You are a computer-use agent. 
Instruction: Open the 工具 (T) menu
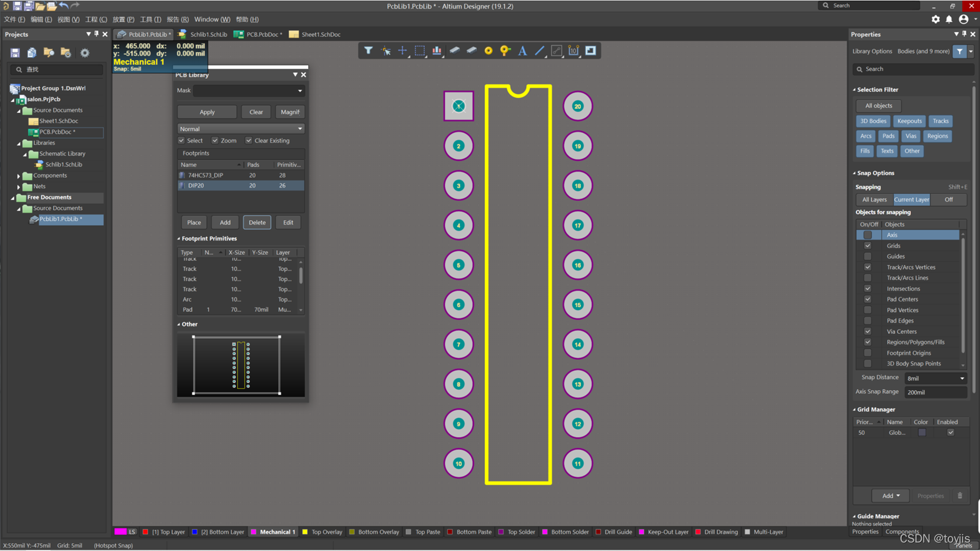pyautogui.click(x=150, y=19)
